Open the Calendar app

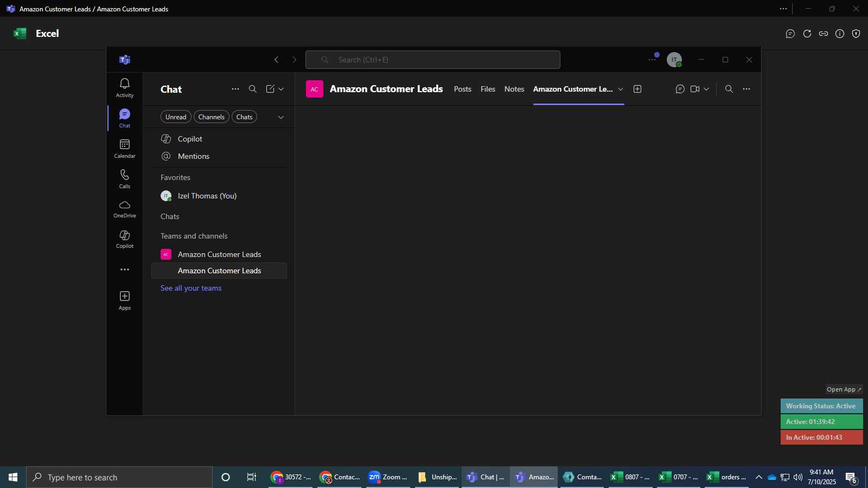(x=125, y=148)
